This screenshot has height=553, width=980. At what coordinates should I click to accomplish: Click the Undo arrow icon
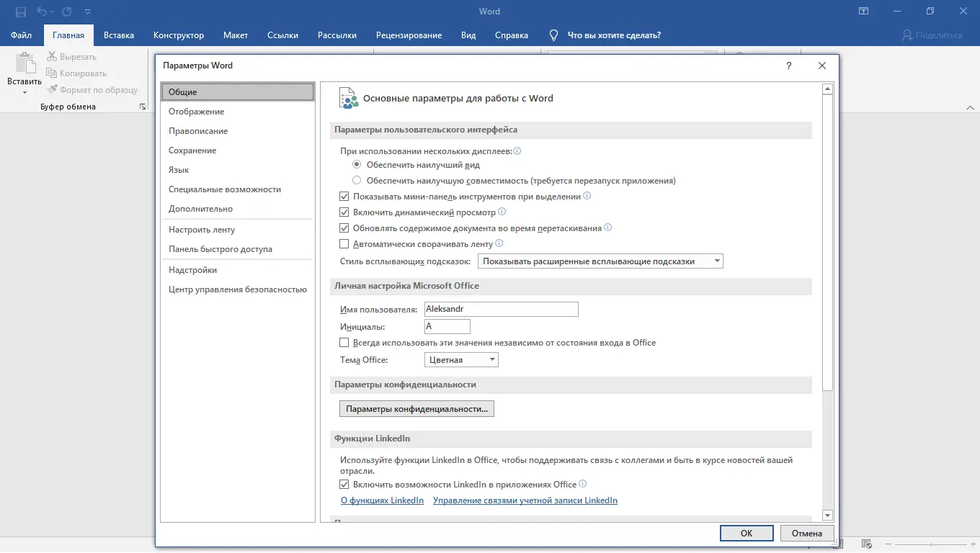tap(40, 11)
